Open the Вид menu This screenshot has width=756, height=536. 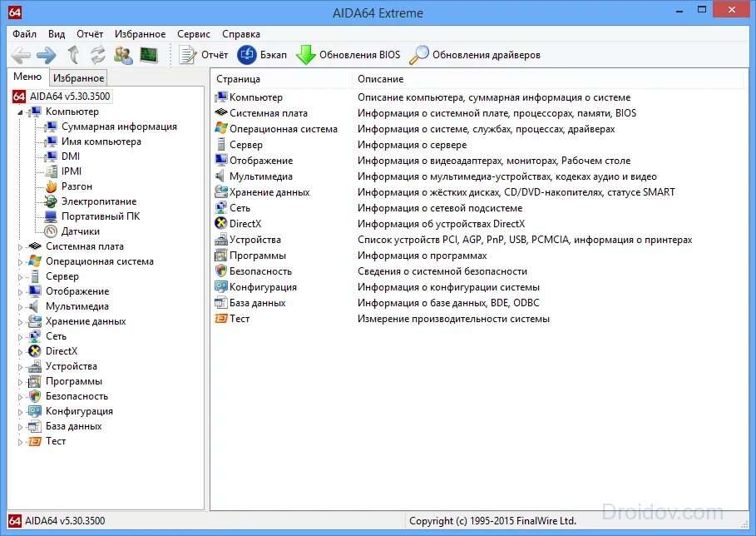click(x=57, y=34)
